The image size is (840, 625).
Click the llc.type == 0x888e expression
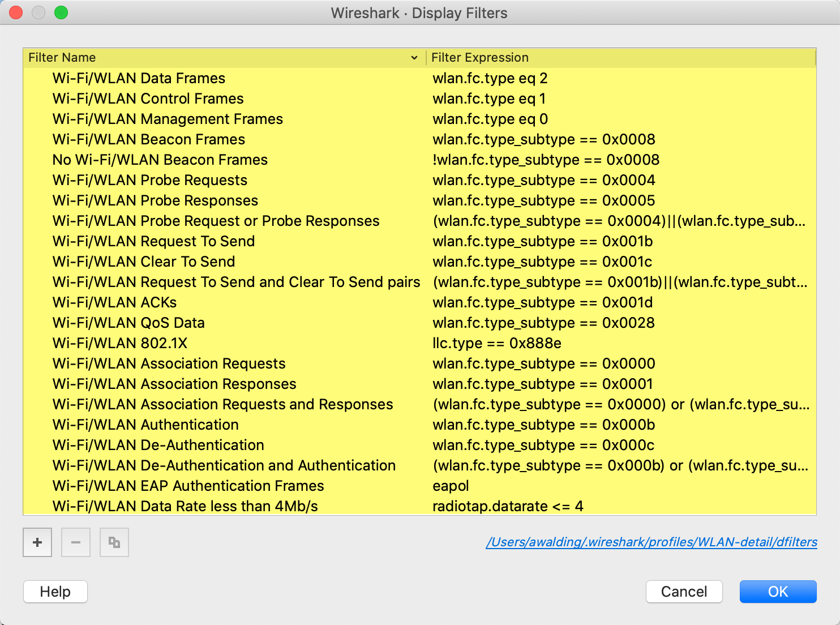[x=496, y=343]
